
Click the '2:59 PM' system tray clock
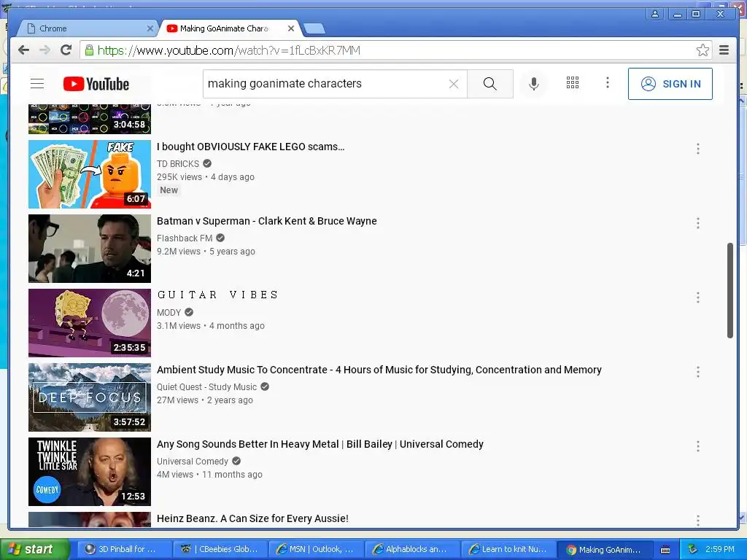click(720, 550)
